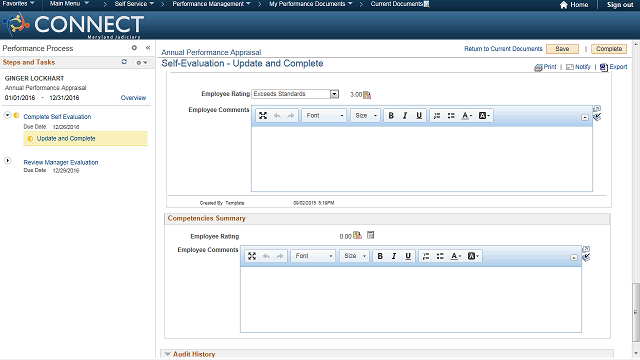640x360 pixels.
Task: Collapse toolbar of Competencies Summary editor
Action: pyautogui.click(x=573, y=258)
